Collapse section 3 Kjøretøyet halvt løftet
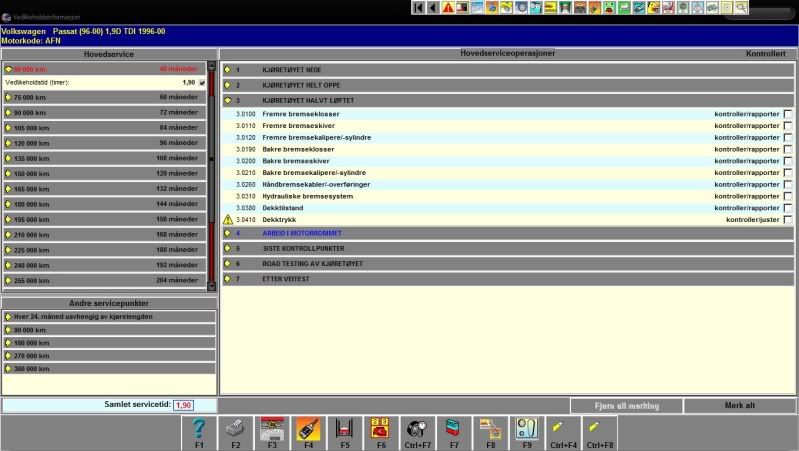 (228, 100)
